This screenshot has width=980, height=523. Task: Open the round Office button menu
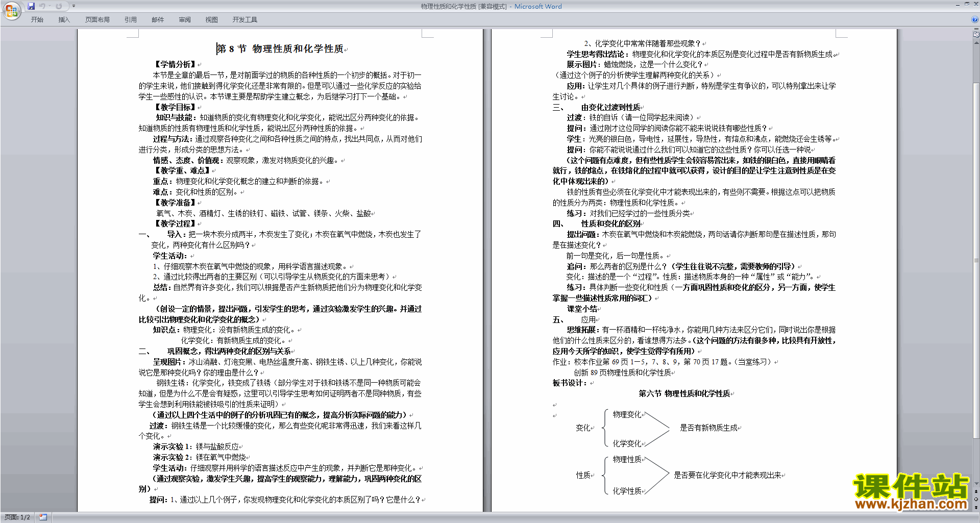pos(11,10)
